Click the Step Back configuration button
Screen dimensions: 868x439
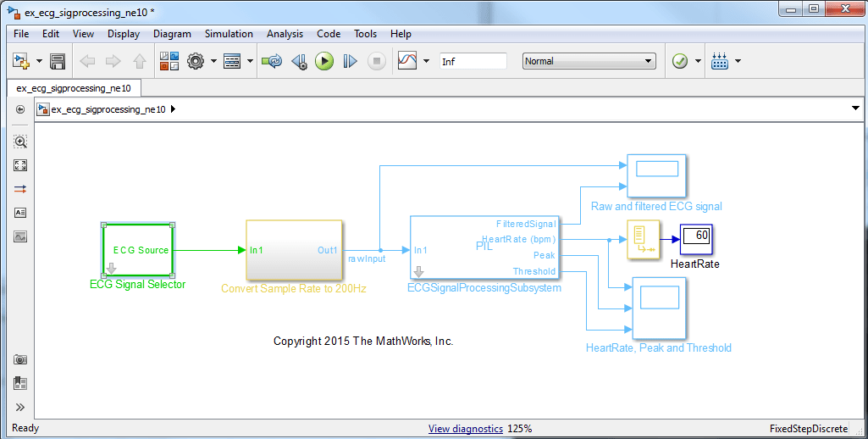click(298, 61)
